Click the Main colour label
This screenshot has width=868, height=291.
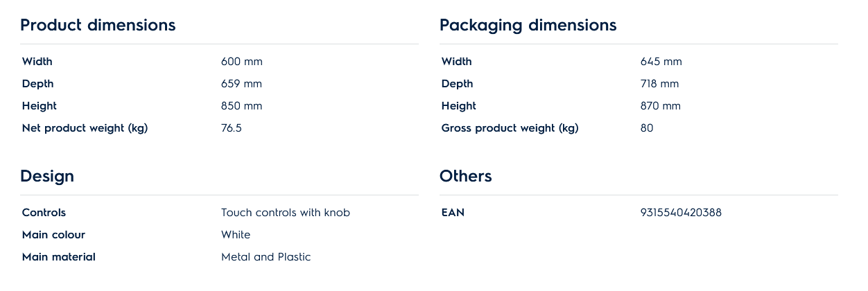point(53,235)
